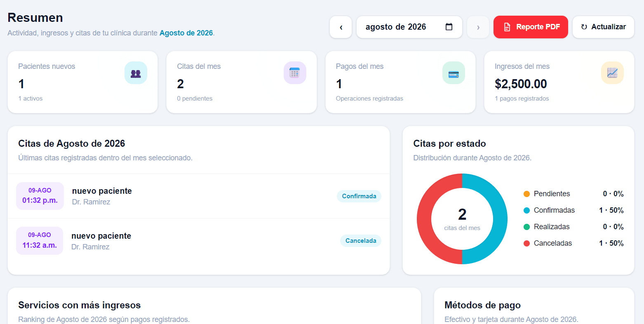Click the Métodos de pago heading

(x=482, y=305)
